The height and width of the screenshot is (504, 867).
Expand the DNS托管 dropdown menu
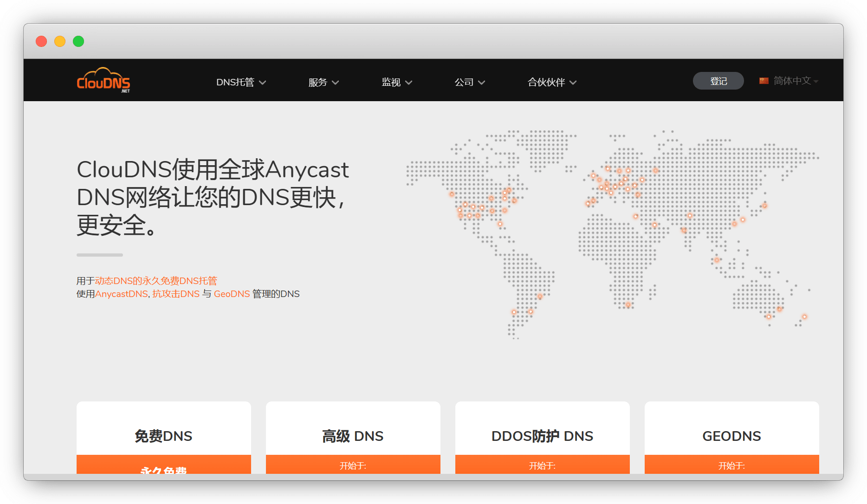click(241, 82)
